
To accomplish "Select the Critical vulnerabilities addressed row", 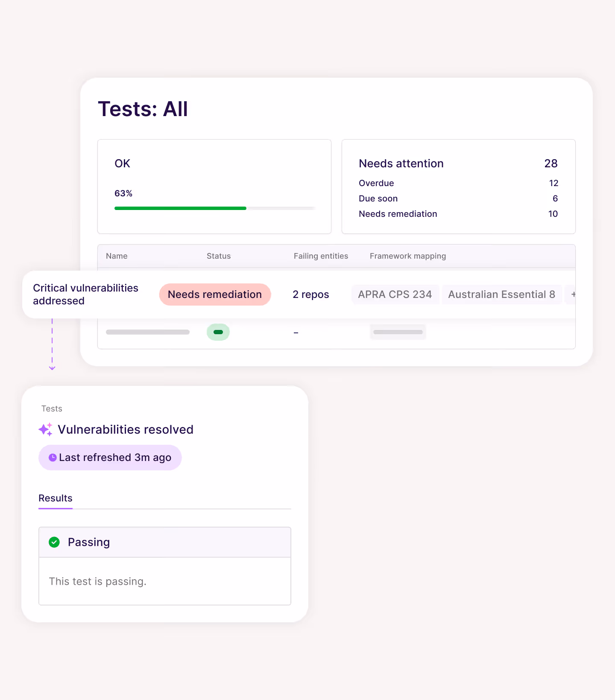I will pyautogui.click(x=85, y=295).
